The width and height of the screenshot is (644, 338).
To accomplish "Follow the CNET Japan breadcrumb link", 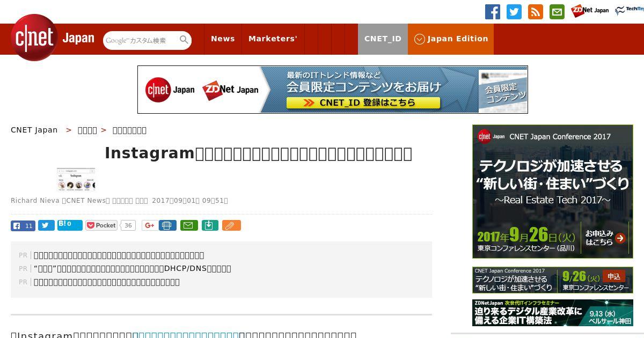I will pos(34,130).
